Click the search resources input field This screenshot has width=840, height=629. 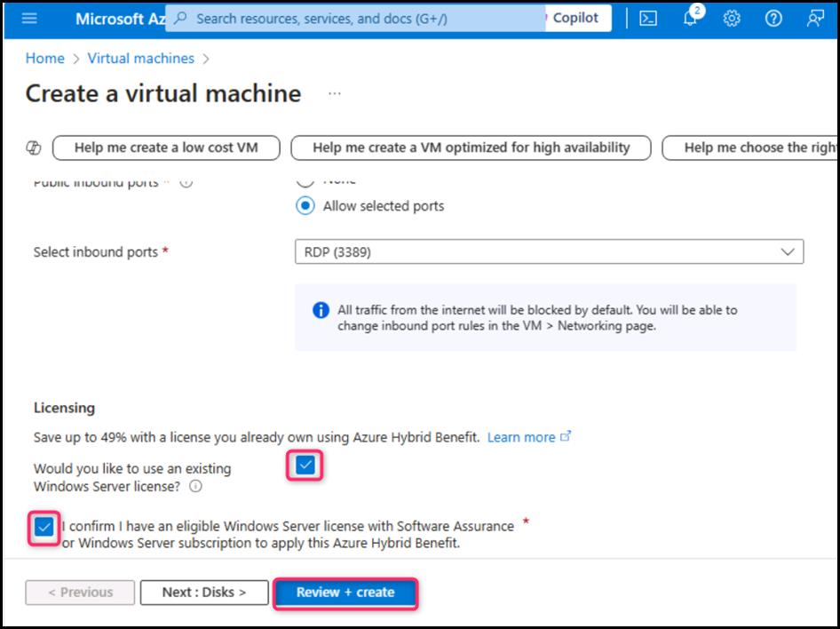coord(355,19)
